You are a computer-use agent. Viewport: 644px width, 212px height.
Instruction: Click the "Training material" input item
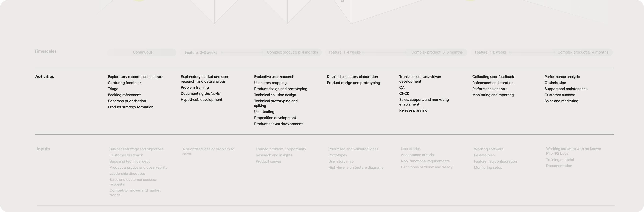[560, 160]
